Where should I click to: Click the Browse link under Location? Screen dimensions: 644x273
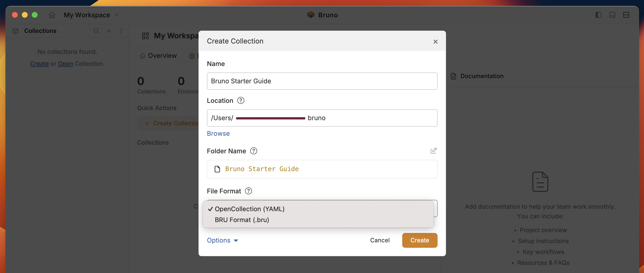point(218,133)
